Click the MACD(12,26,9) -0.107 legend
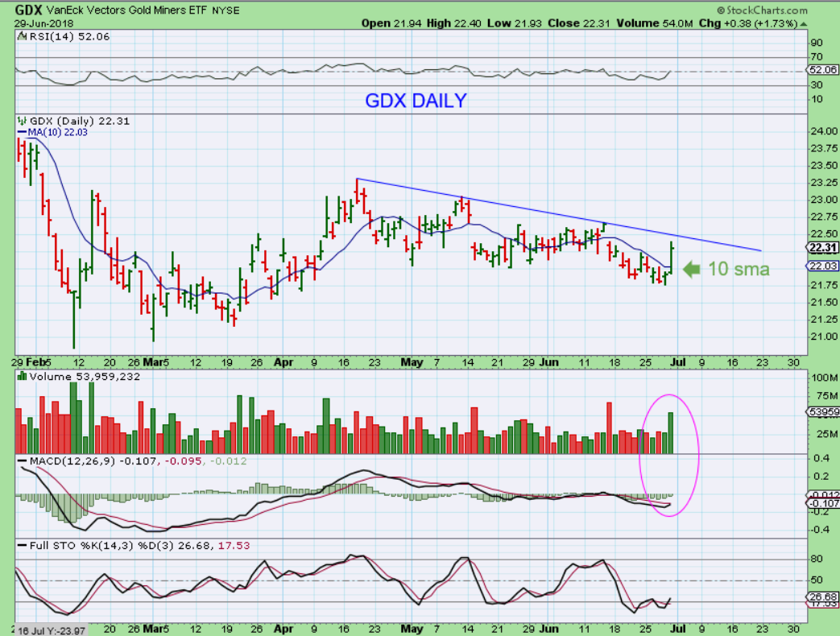Screen dimensions: 840x636 coord(93,461)
